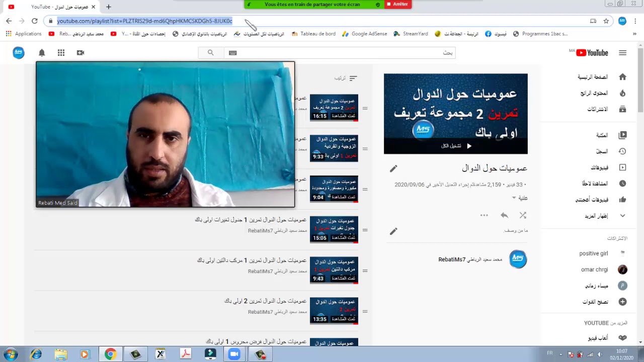Open video titled فرض محروس 1 اولى باك
Image resolution: width=644 pixels, height=362 pixels.
pyautogui.click(x=256, y=341)
